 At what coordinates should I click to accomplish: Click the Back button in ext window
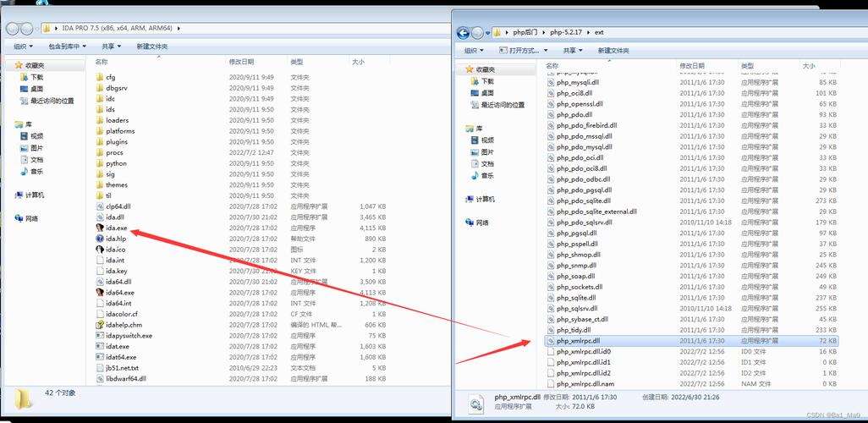[x=463, y=33]
